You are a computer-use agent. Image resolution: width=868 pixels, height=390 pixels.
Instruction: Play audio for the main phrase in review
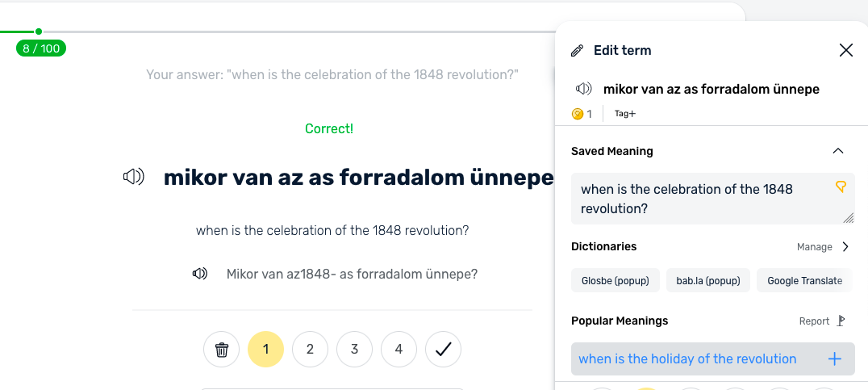tap(133, 178)
